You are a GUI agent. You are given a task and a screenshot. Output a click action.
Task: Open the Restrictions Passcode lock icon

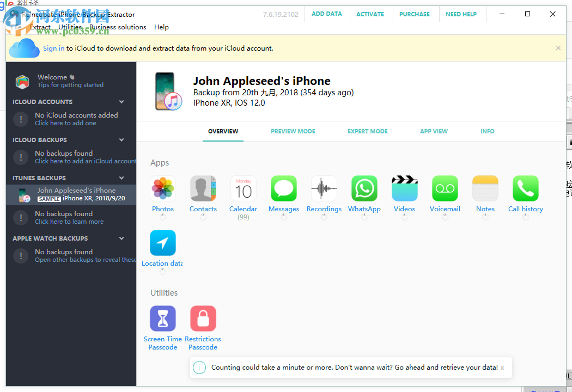pyautogui.click(x=203, y=318)
